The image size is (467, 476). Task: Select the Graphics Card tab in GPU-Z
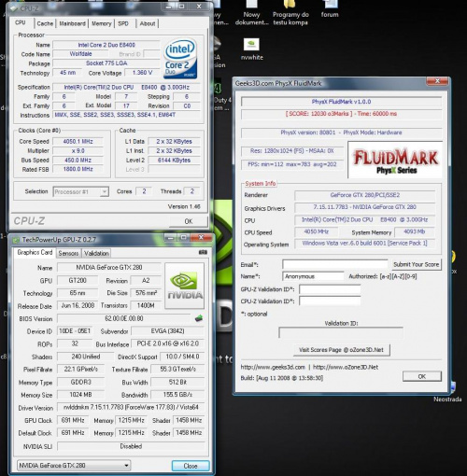point(35,252)
